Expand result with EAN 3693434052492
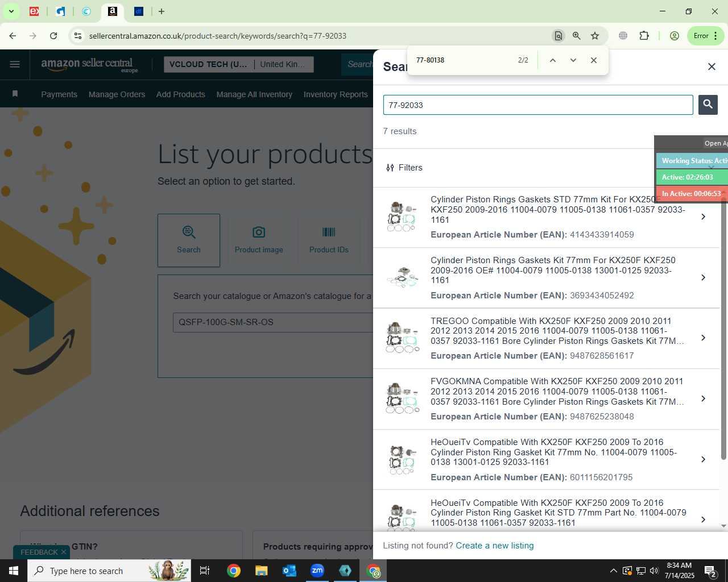728x582 pixels. 703,278
